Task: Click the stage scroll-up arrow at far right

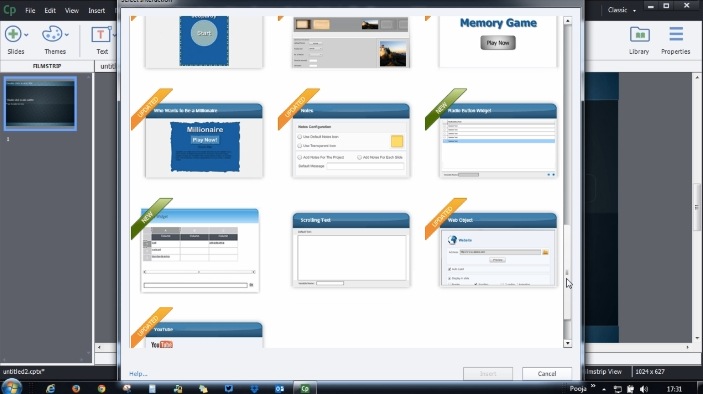Action: 698,77
